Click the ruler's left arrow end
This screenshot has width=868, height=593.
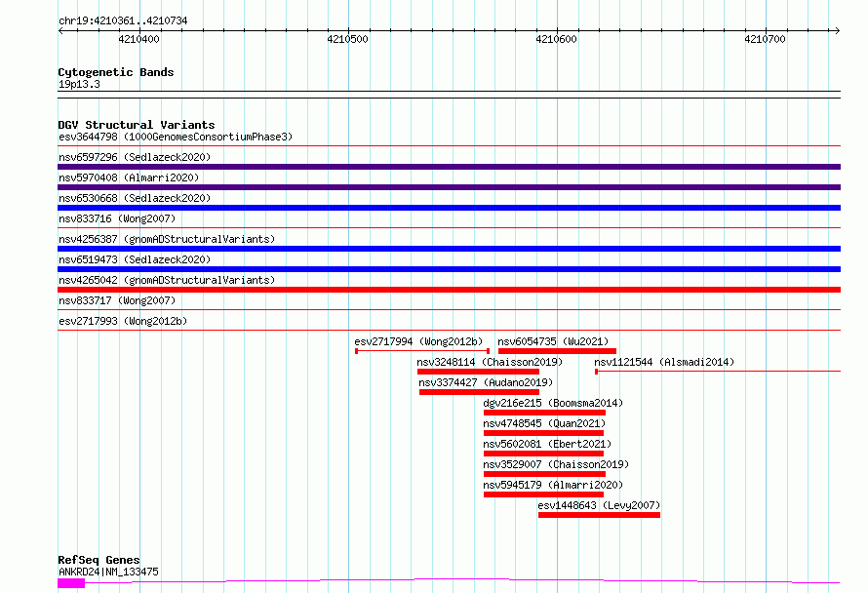pyautogui.click(x=60, y=31)
